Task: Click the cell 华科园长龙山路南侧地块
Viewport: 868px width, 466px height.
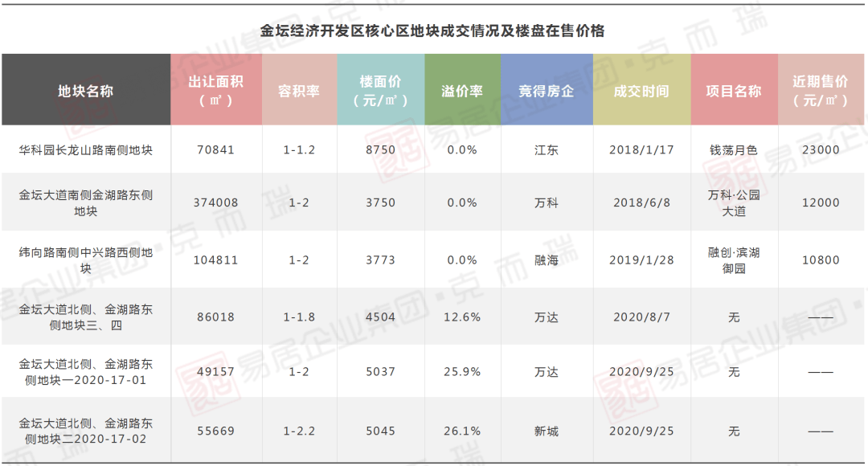Action: tap(86, 150)
